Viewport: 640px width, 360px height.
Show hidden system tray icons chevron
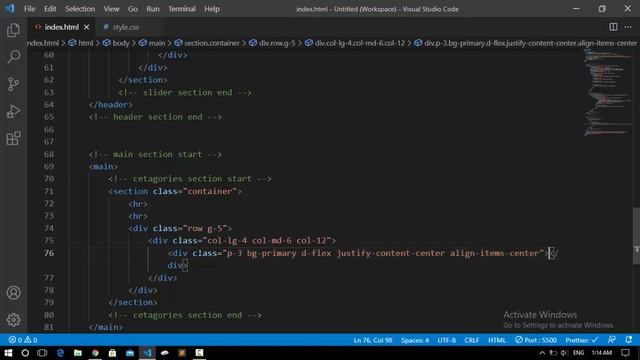pos(542,353)
